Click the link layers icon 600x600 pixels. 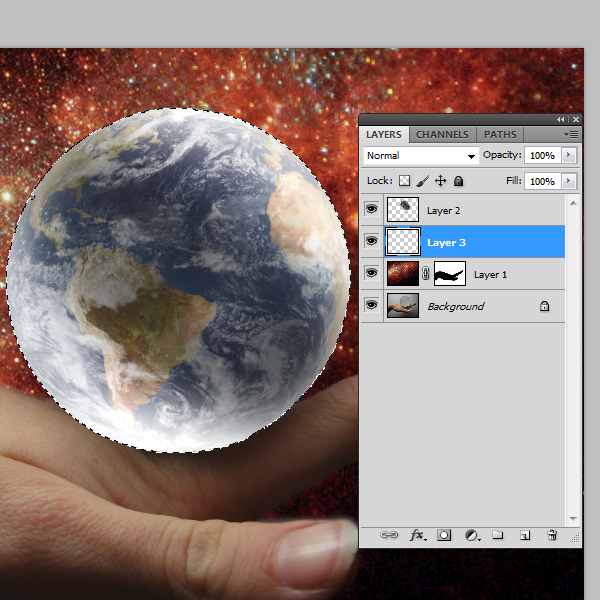[389, 535]
